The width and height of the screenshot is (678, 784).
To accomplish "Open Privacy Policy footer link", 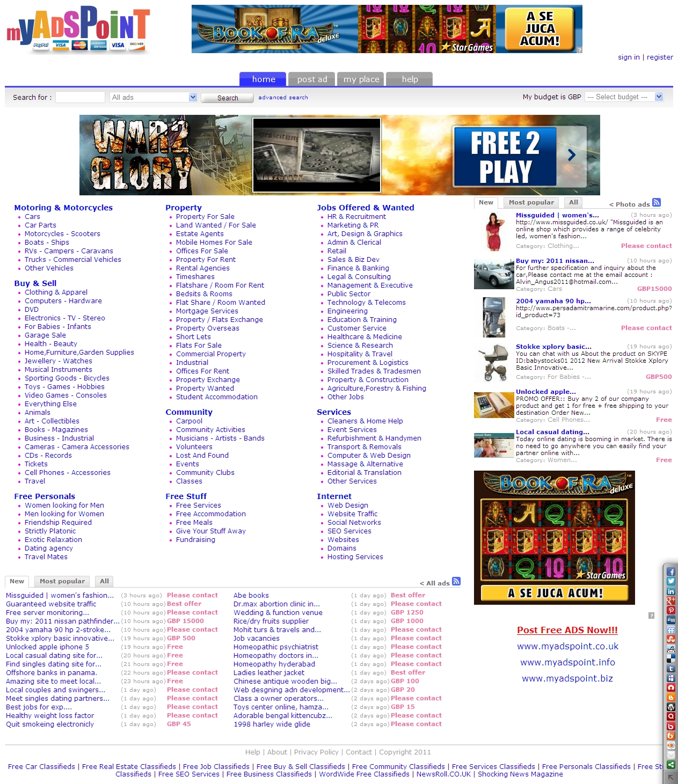I will tap(316, 752).
